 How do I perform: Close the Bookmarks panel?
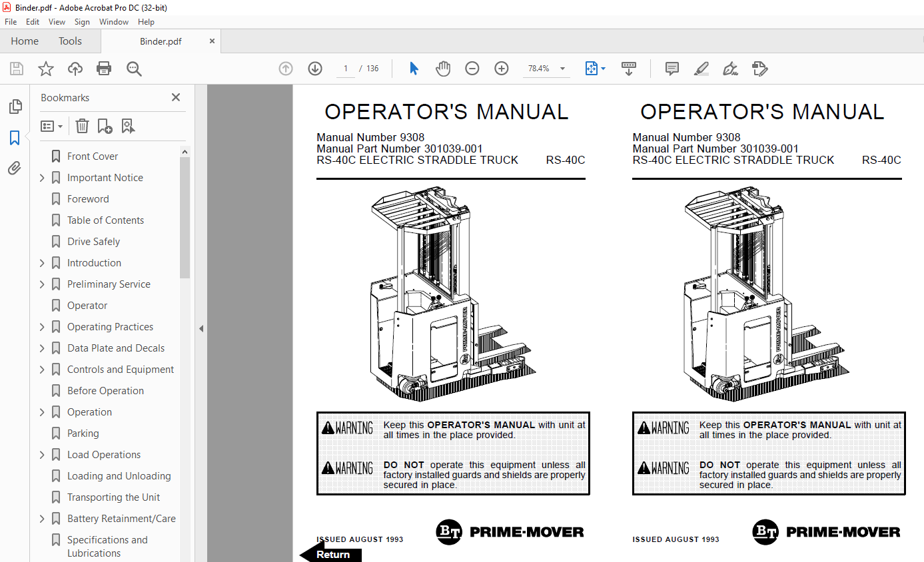176,97
